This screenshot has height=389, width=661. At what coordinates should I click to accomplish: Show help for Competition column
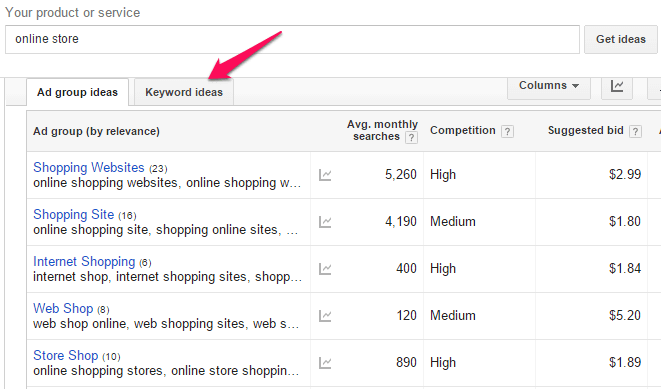507,131
